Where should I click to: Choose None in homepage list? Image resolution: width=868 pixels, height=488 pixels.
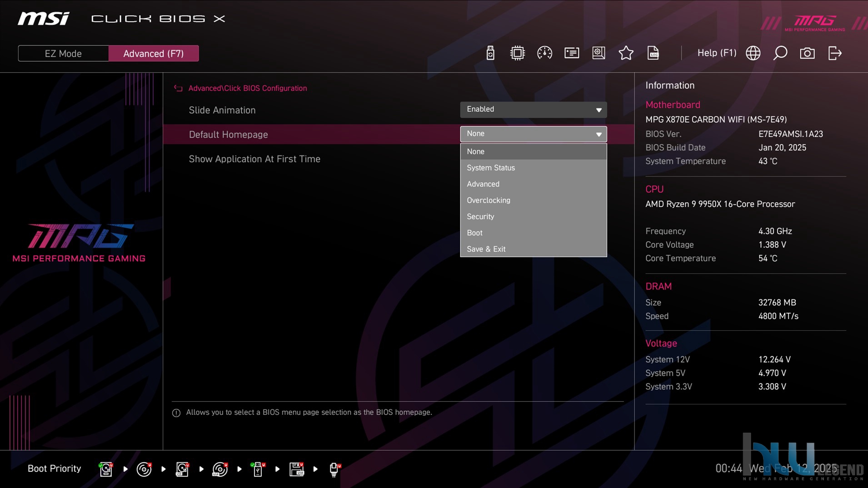pos(533,151)
